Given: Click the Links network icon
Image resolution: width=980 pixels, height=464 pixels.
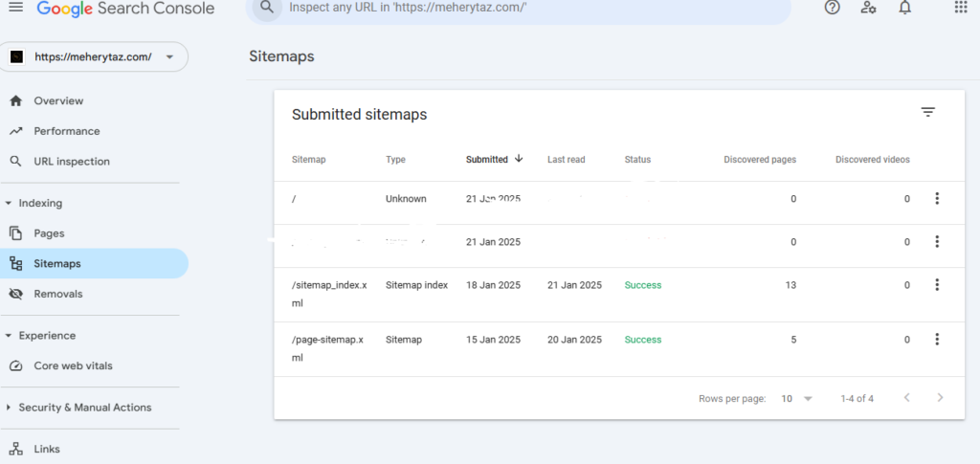Looking at the screenshot, I should point(16,449).
